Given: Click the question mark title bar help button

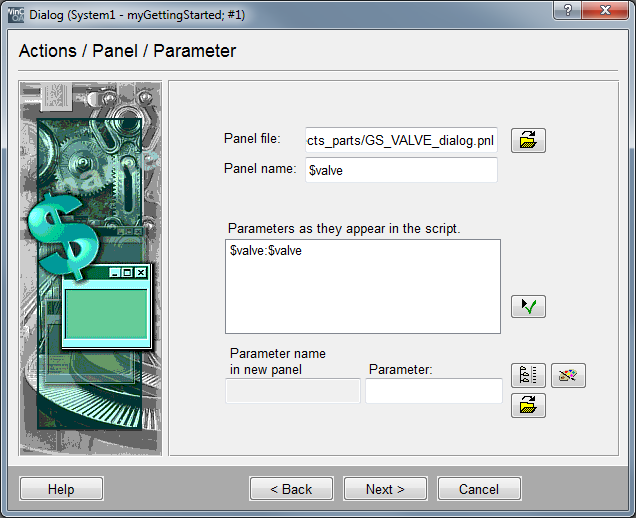Looking at the screenshot, I should (568, 12).
